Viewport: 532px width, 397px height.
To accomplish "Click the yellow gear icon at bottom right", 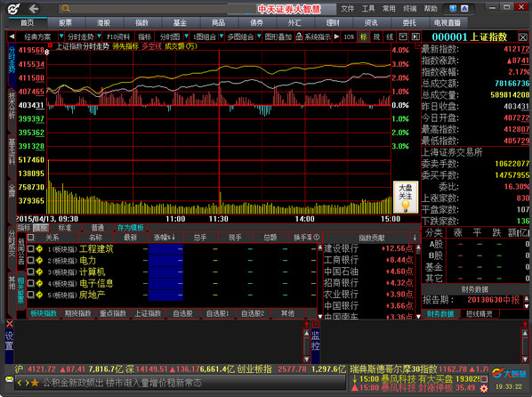I will pos(484,388).
